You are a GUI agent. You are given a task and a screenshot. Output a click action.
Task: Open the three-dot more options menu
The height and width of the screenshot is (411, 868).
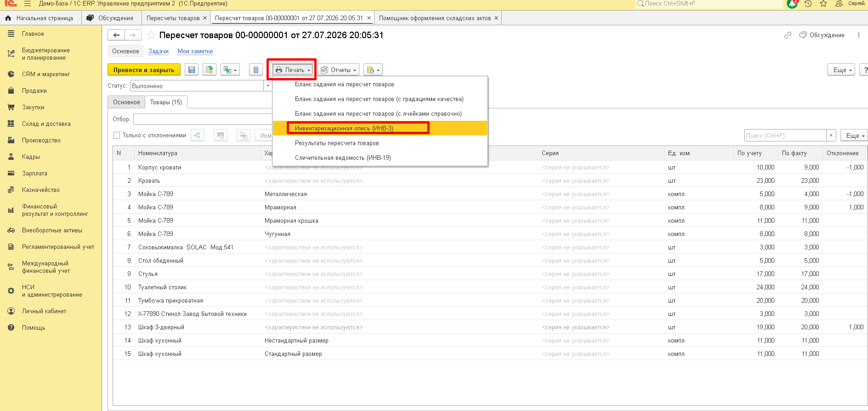tap(858, 35)
